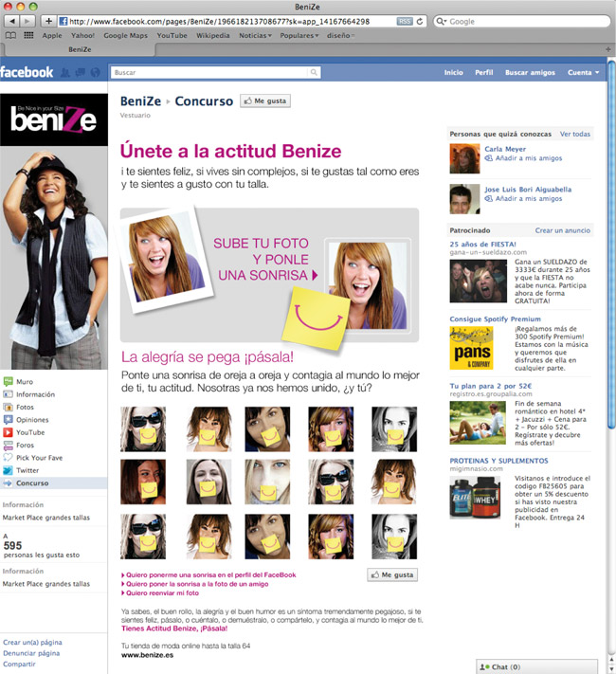Open the Fotos icon in sidebar
The width and height of the screenshot is (616, 674).
tap(9, 407)
